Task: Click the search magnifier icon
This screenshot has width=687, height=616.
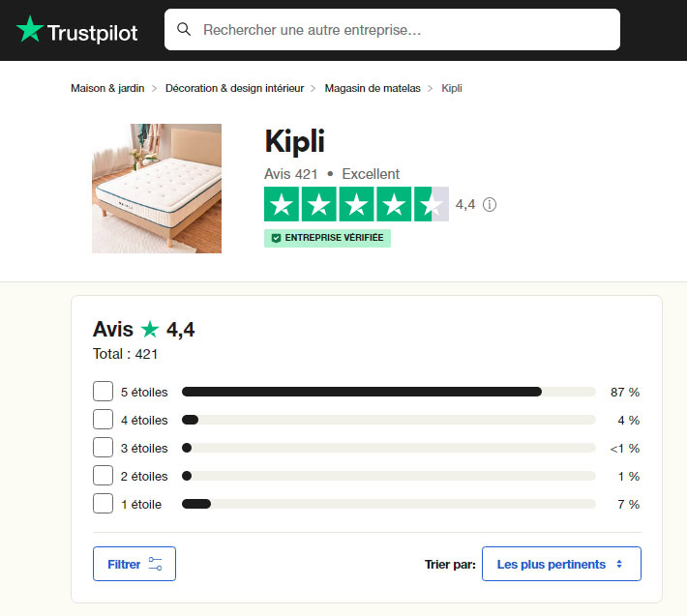Action: (184, 30)
